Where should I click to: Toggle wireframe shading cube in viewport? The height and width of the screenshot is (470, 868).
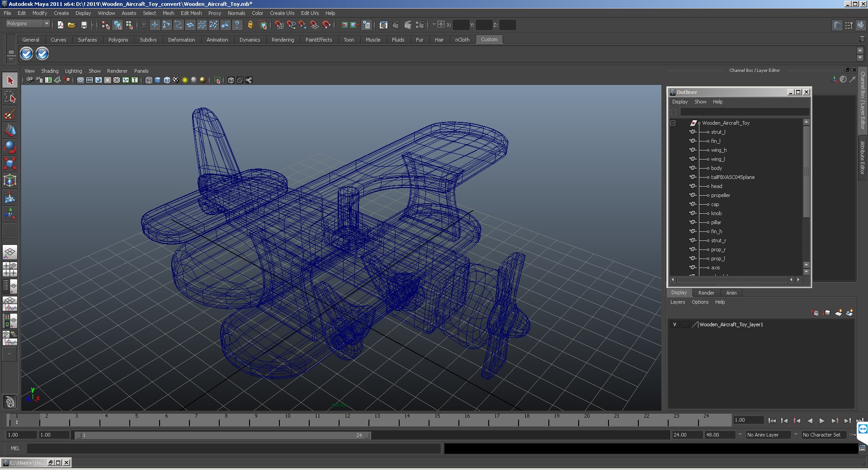(x=149, y=80)
